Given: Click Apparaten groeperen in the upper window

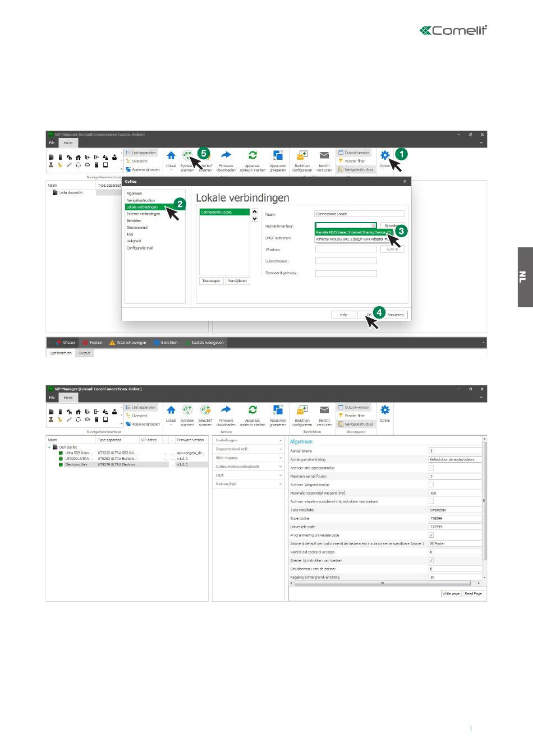Looking at the screenshot, I should [x=278, y=160].
